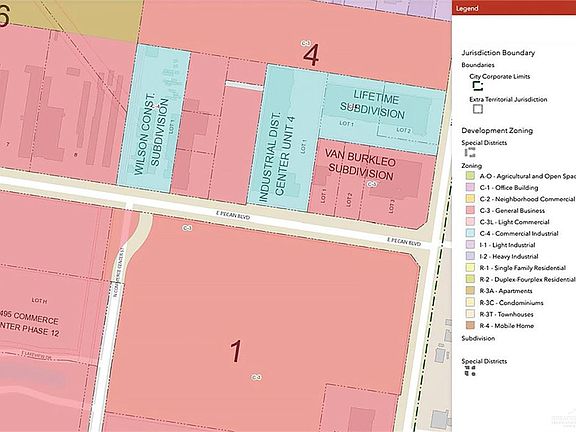Click the R-4 Mobile Home legend label

[507, 325]
